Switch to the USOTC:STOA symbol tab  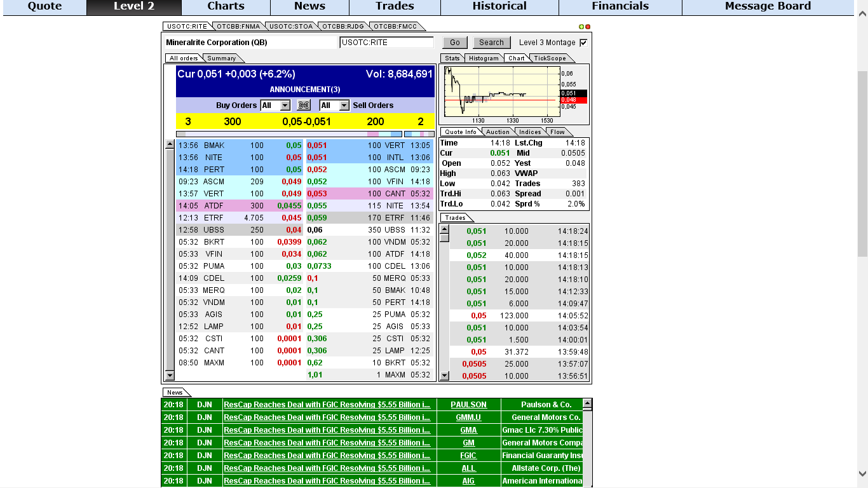pyautogui.click(x=290, y=26)
